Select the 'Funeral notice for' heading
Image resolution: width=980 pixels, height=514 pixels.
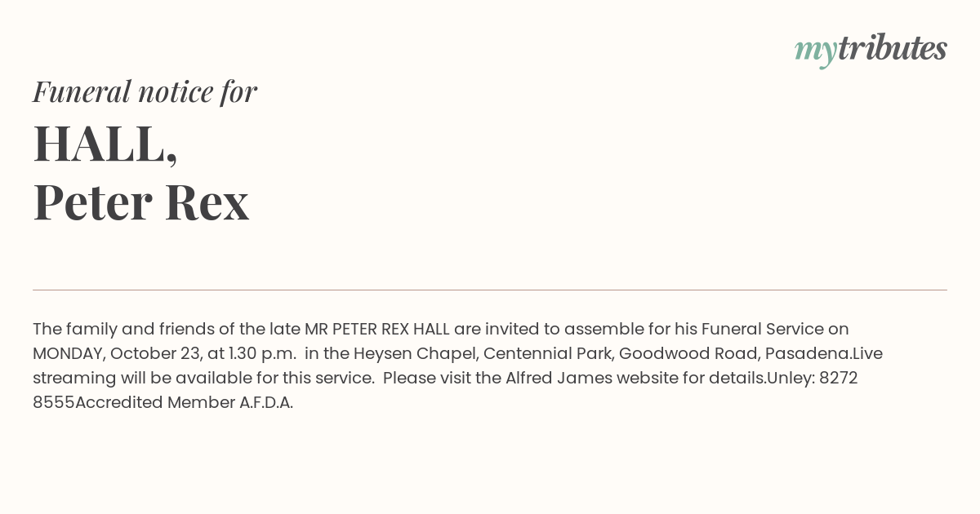[145, 91]
